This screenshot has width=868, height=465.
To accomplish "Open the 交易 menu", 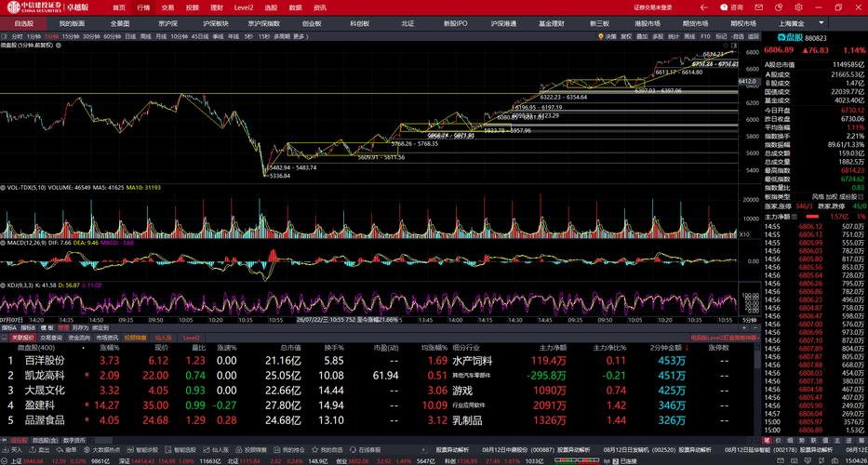I will pos(167,7).
